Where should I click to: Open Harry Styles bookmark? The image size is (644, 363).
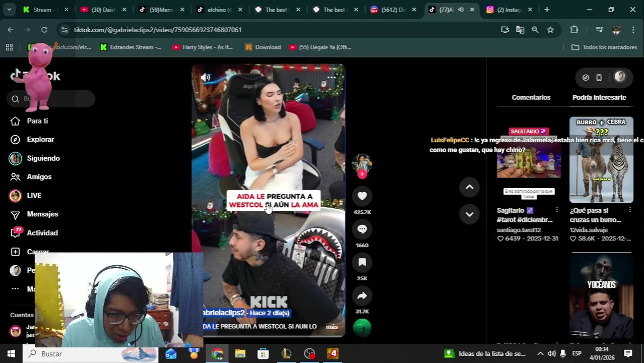tap(203, 47)
